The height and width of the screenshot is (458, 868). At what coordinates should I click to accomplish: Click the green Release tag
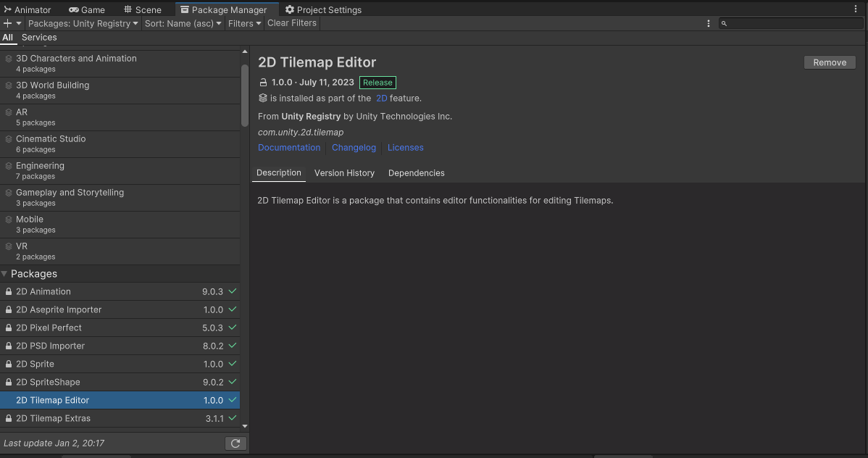click(377, 83)
